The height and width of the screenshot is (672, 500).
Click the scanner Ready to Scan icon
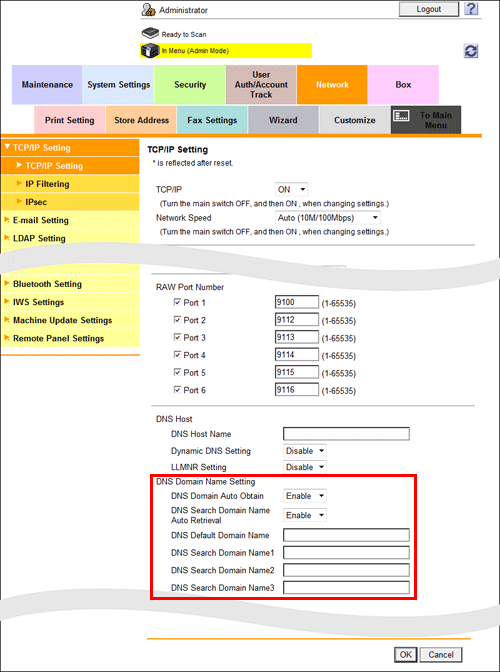(150, 33)
